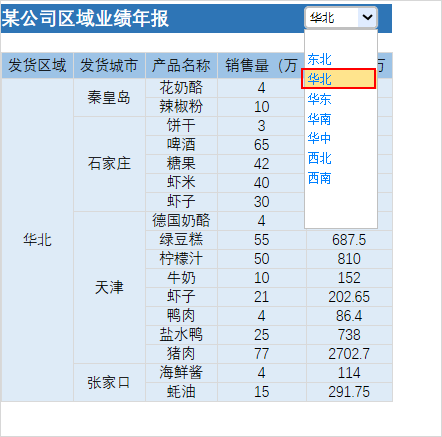Select the 天津 city cell
The height and width of the screenshot is (437, 442).
point(109,287)
